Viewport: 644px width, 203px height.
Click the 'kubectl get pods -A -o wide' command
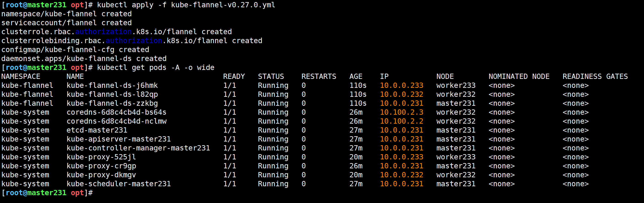[x=156, y=68]
